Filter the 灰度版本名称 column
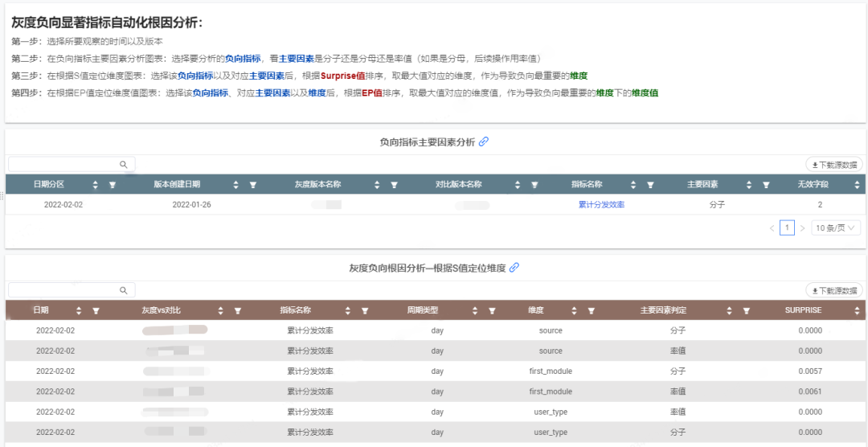Viewport: 868px width, 447px height. pyautogui.click(x=394, y=184)
